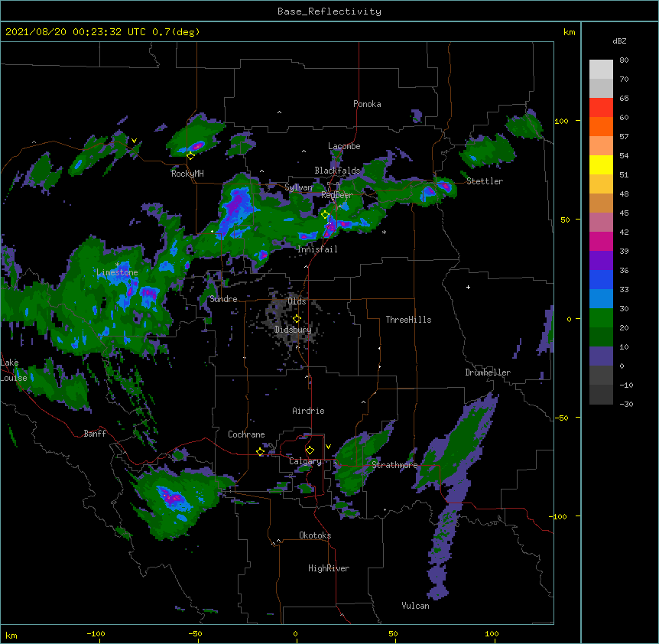Image resolution: width=659 pixels, height=644 pixels.
Task: Click the dBZ legend heading
Action: (x=619, y=41)
